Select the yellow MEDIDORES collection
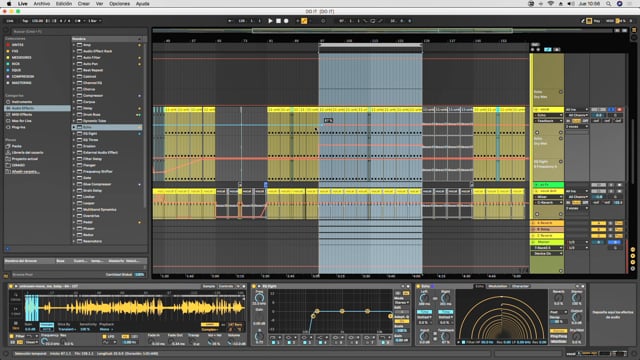 pos(21,58)
